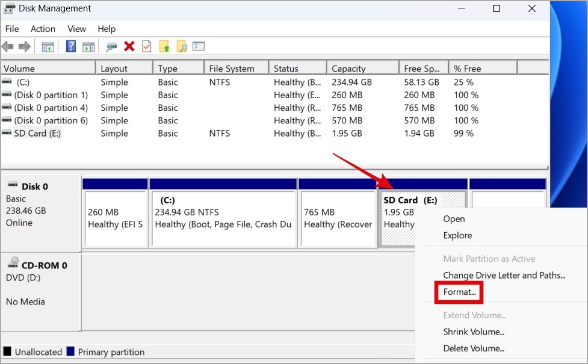Image resolution: width=588 pixels, height=364 pixels.
Task: Select Format... in the context menu
Action: [459, 292]
